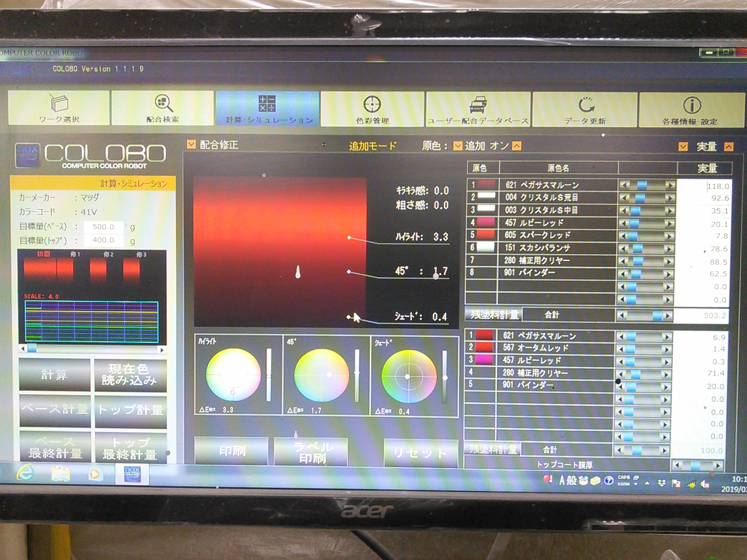Screen dimensions: 747x560
Task: Click the ハイライト brightness vertical slider
Action: coord(268,375)
